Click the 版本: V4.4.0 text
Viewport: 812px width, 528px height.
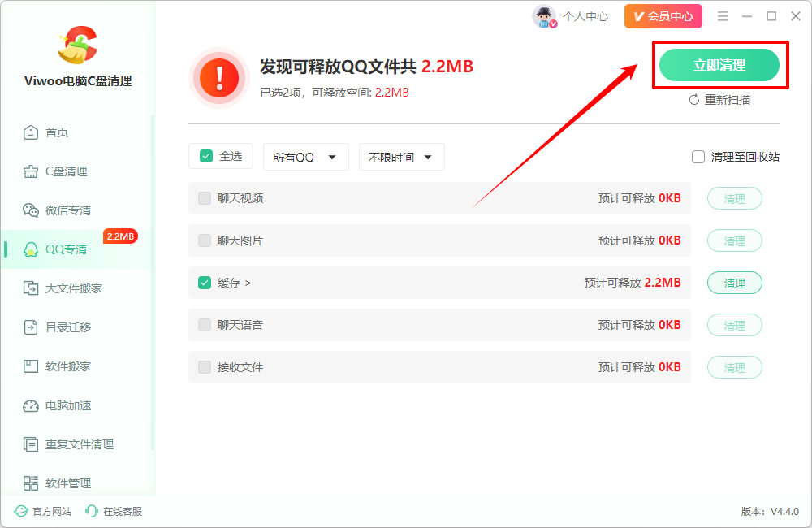[770, 512]
